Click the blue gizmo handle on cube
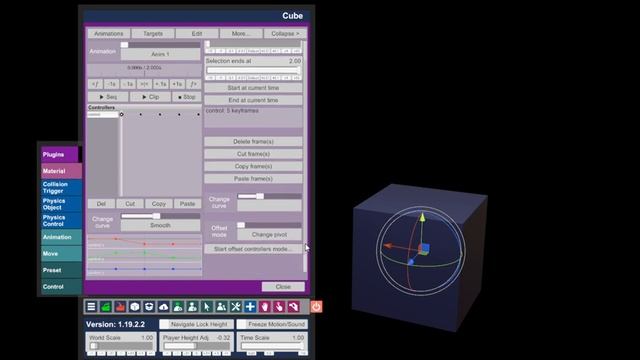 click(411, 262)
